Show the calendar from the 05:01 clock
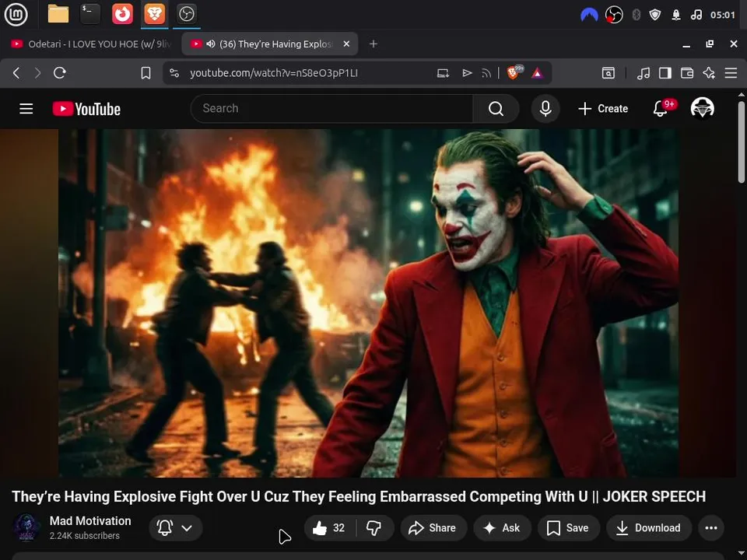The image size is (747, 560). (723, 15)
